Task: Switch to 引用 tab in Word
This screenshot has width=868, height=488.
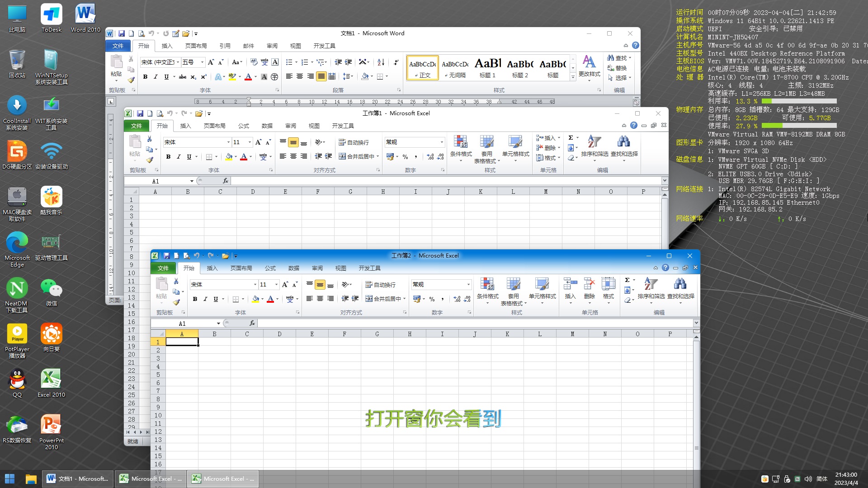Action: coord(225,46)
